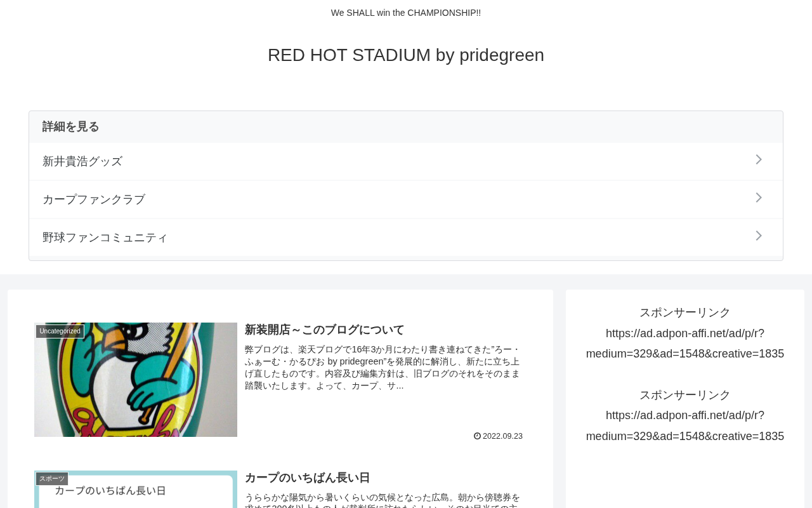Open the article カープのいちばん長い日
This screenshot has width=812, height=508.
(x=307, y=478)
